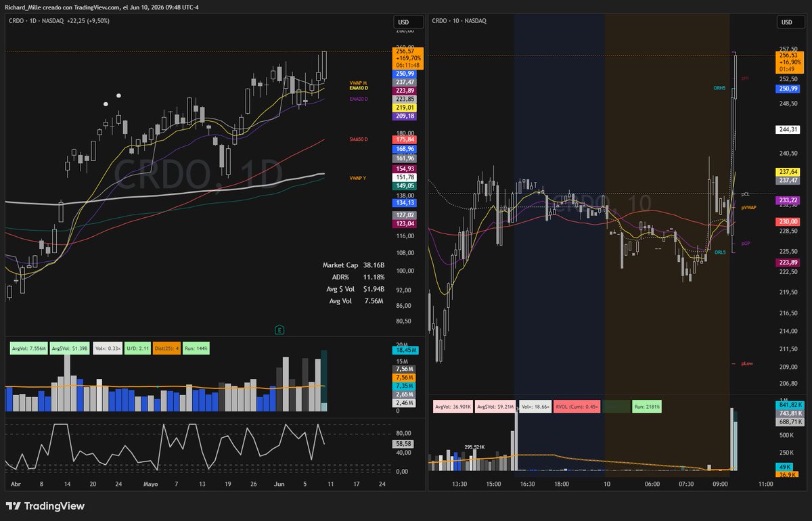Click the pVWAP level label

click(x=748, y=208)
